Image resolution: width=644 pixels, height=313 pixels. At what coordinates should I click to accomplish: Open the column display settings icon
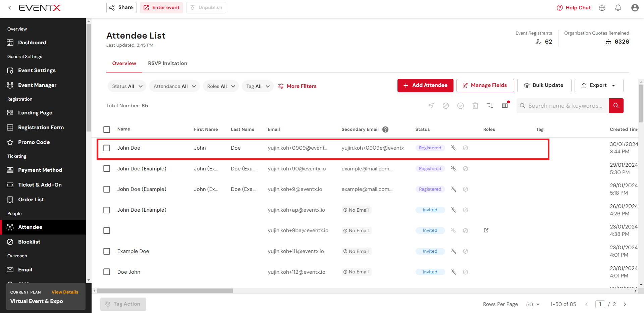[505, 106]
